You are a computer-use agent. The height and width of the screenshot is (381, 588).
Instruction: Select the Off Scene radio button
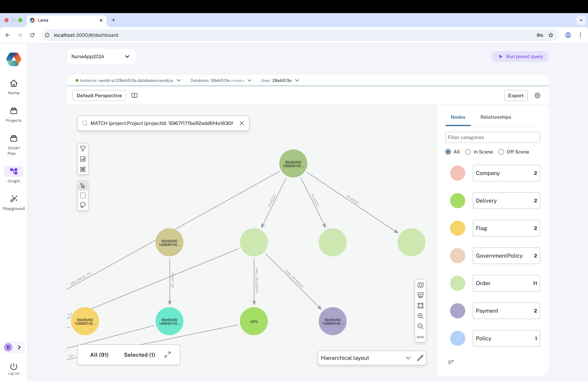coord(501,152)
